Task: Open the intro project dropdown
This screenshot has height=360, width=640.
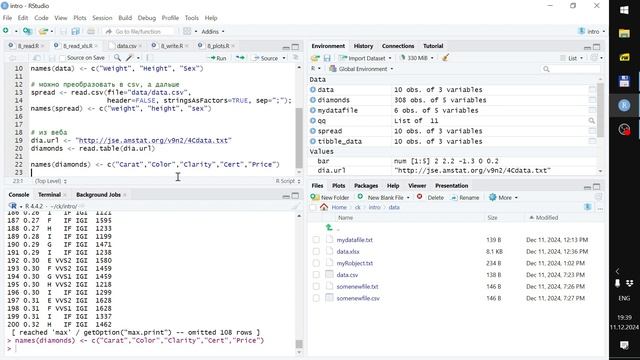Action: pyautogui.click(x=591, y=31)
